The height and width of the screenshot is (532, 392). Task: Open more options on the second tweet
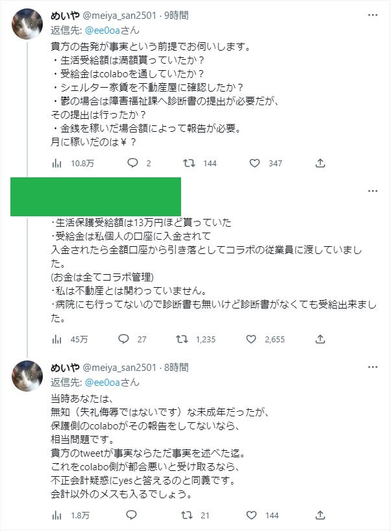point(373,191)
